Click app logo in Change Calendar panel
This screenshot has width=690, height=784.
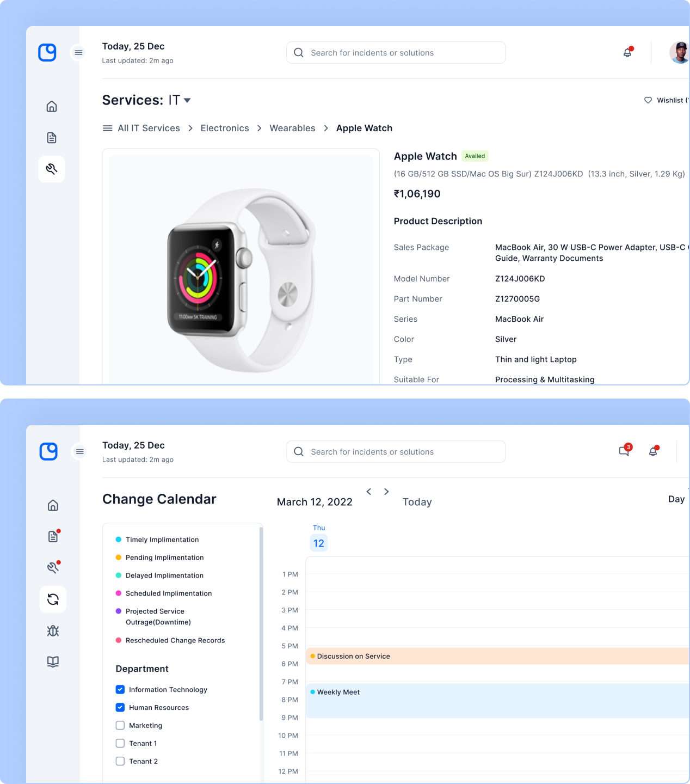[x=48, y=451]
